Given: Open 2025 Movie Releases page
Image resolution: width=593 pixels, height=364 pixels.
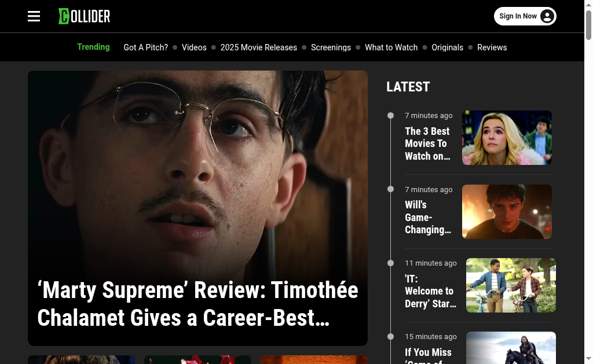Looking at the screenshot, I should pyautogui.click(x=259, y=47).
